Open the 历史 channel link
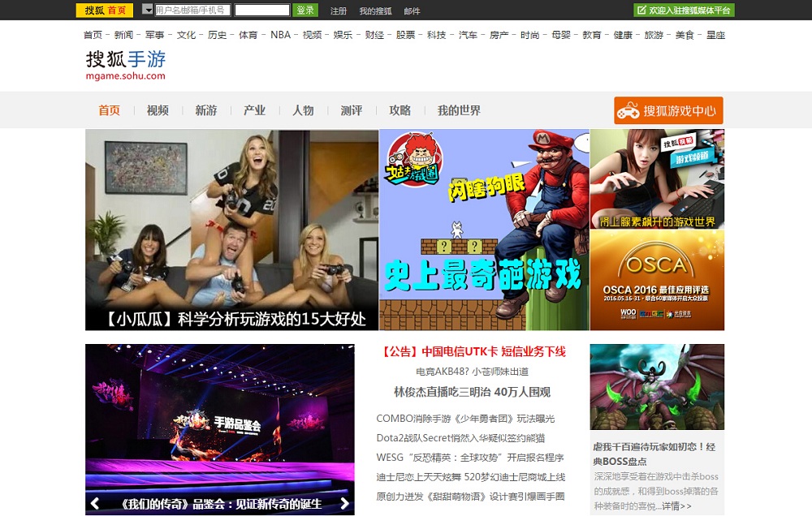The height and width of the screenshot is (516, 812). [x=218, y=35]
